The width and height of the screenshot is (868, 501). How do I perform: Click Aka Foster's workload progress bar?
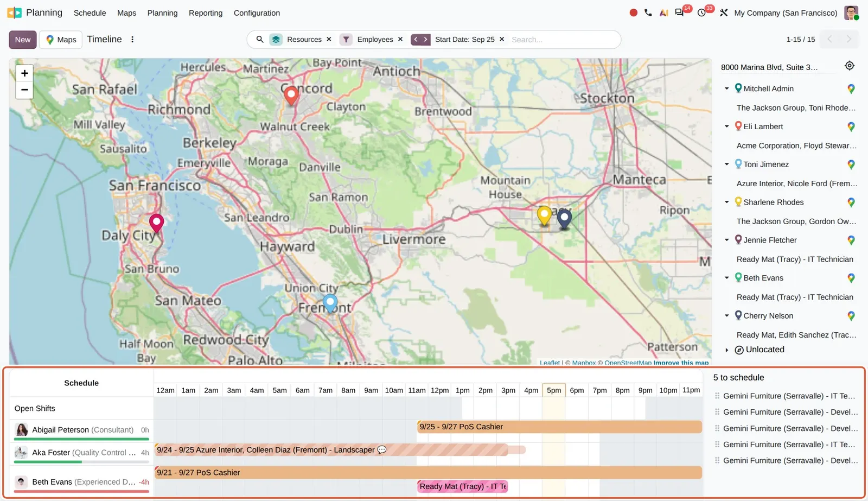point(81,462)
